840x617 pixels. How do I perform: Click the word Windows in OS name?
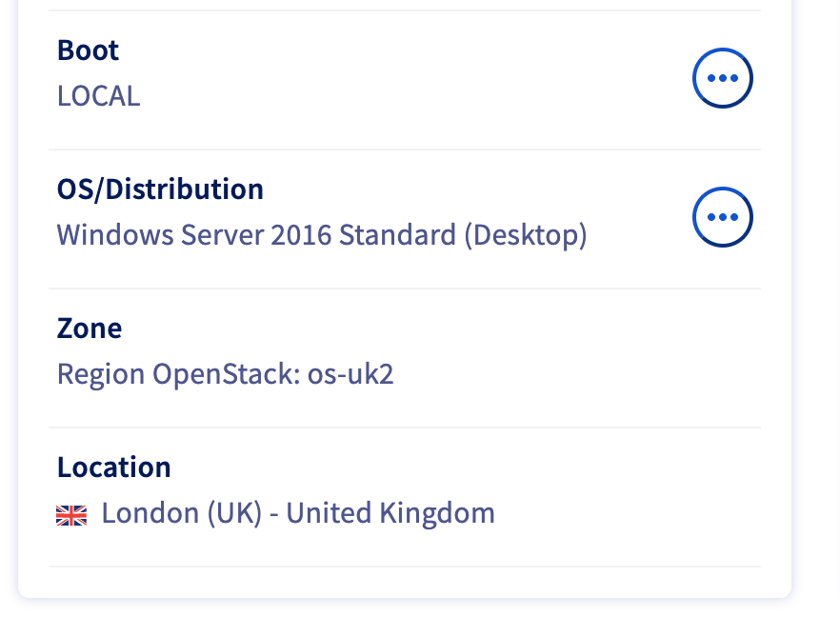(x=115, y=235)
